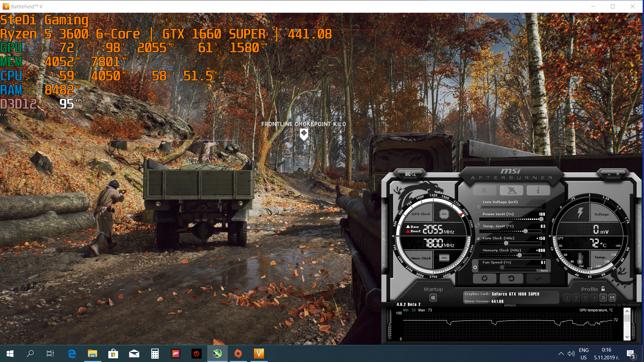Click the GeForce GTX 1660 SUPER card name
The width and height of the screenshot is (644, 362).
(x=516, y=294)
